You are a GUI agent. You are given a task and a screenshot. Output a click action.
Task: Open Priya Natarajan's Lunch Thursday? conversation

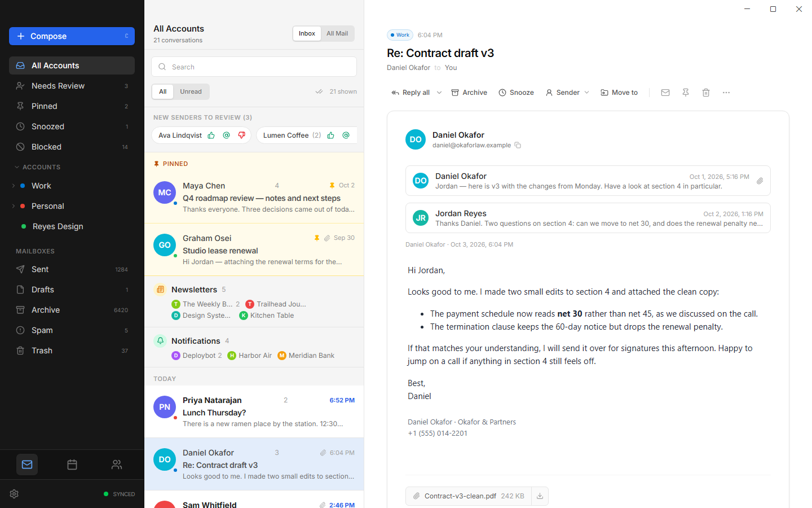[254, 411]
